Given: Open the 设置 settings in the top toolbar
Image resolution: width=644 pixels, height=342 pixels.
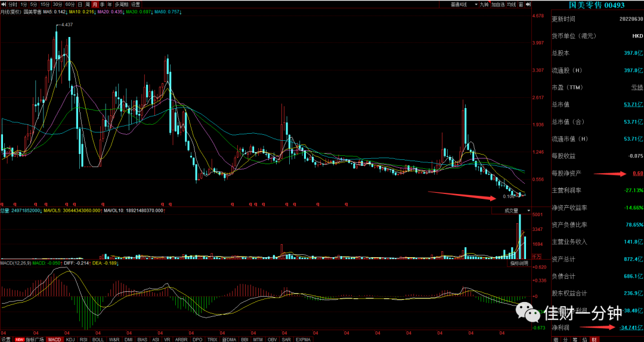Looking at the screenshot, I should point(135,4).
